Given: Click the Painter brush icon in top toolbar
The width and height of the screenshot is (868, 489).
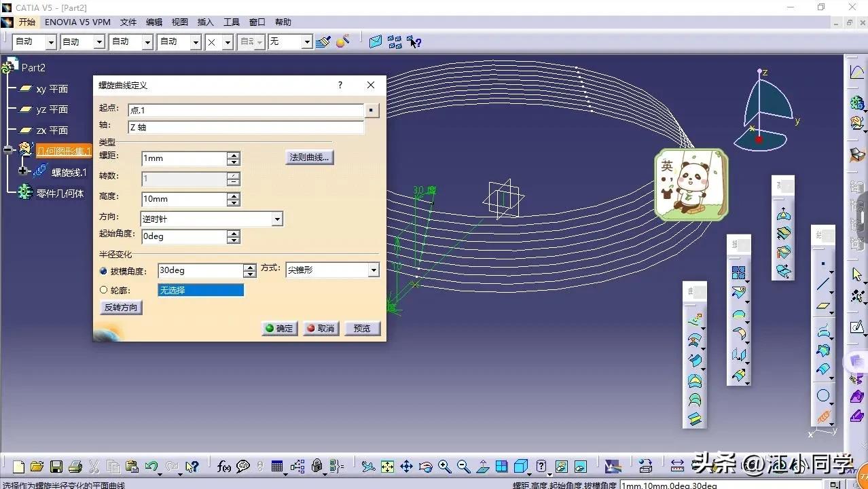Looking at the screenshot, I should (323, 42).
